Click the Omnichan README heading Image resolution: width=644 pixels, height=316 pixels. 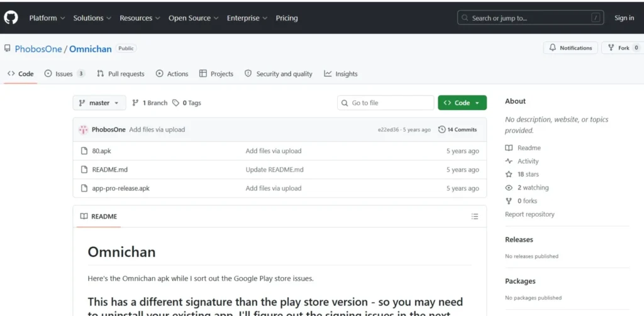pos(121,251)
